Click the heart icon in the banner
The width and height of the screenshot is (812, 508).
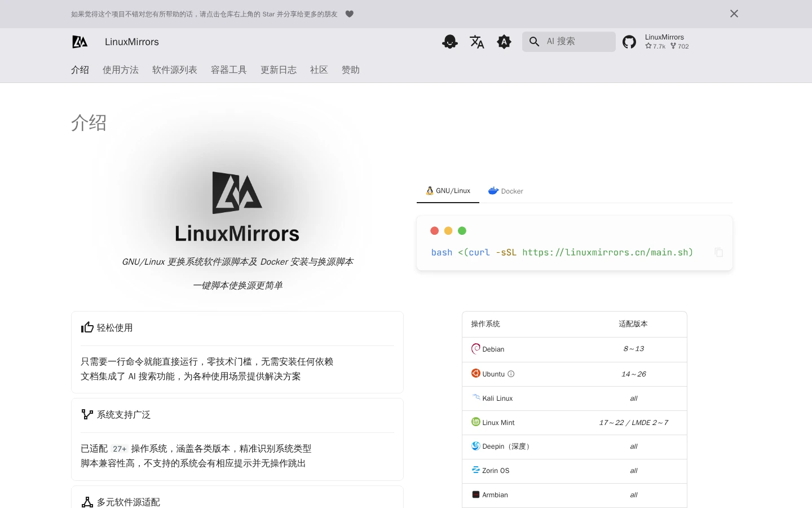[350, 14]
